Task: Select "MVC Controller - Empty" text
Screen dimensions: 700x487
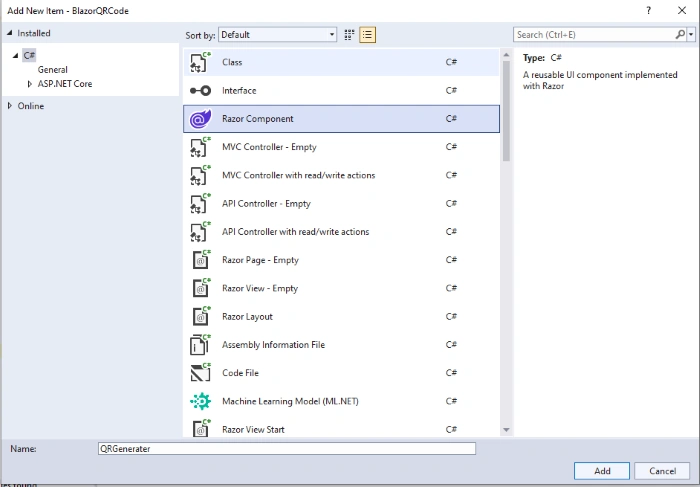Action: [269, 147]
